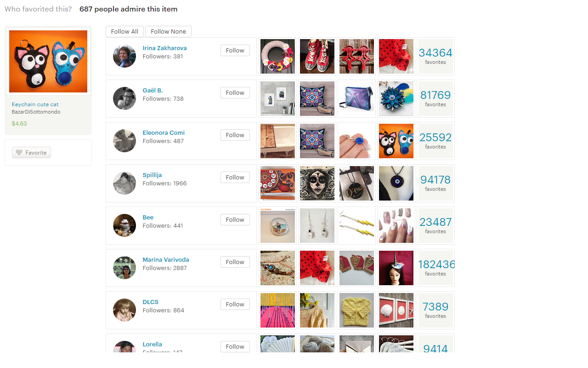Follow Spillija
The image size is (588, 368).
(235, 178)
